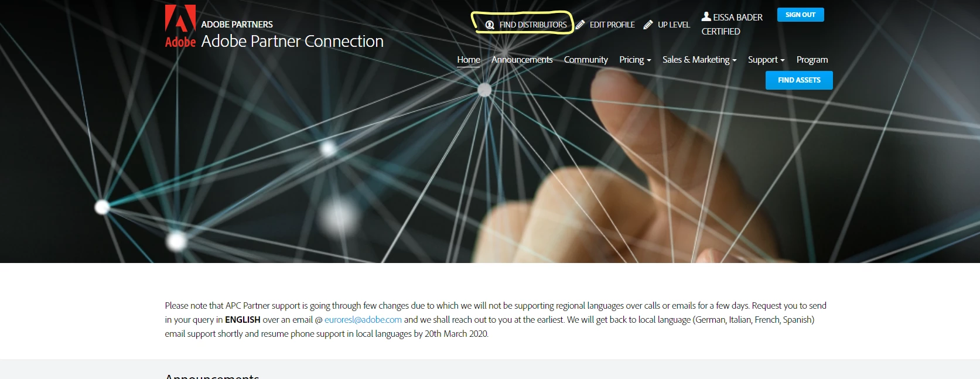Open the Edit Profile link
980x379 pixels.
tap(612, 25)
